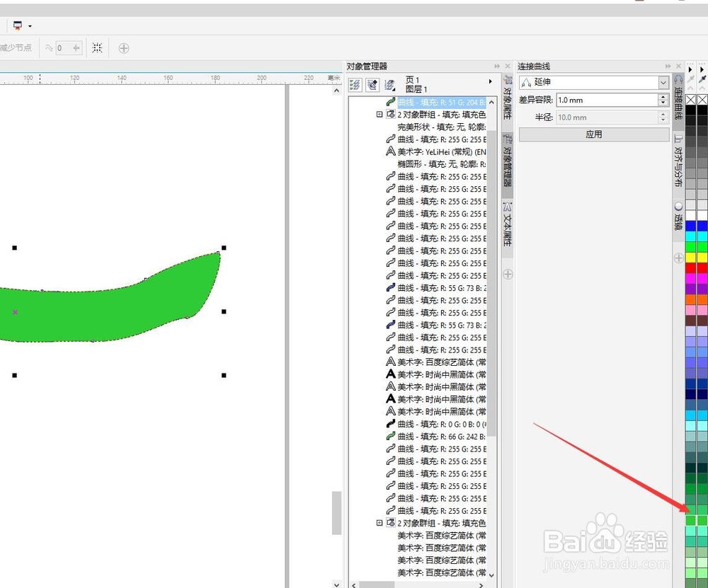Screen dimensions: 708x588
Task: Select the 椭圆形 ellipse object row
Action: tap(441, 164)
